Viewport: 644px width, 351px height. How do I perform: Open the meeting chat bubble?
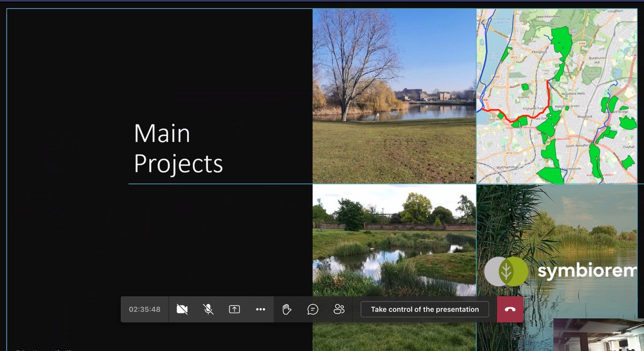pos(312,309)
